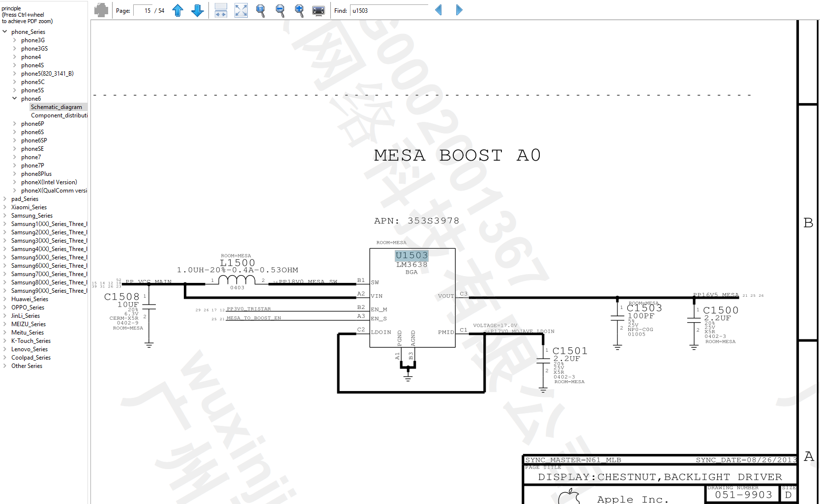The height and width of the screenshot is (504, 820).
Task: Select phoneSE in the tree
Action: click(32, 149)
